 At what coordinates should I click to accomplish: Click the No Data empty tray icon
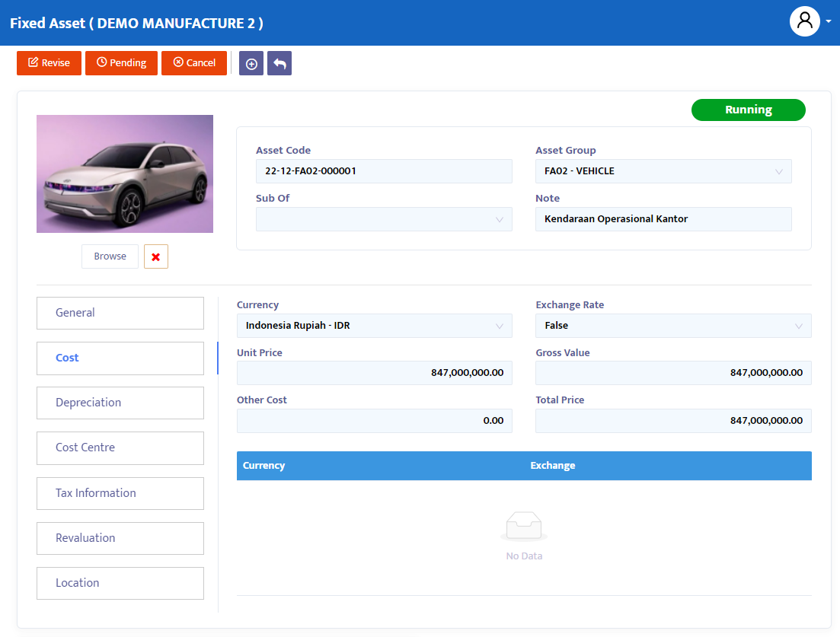tap(524, 527)
